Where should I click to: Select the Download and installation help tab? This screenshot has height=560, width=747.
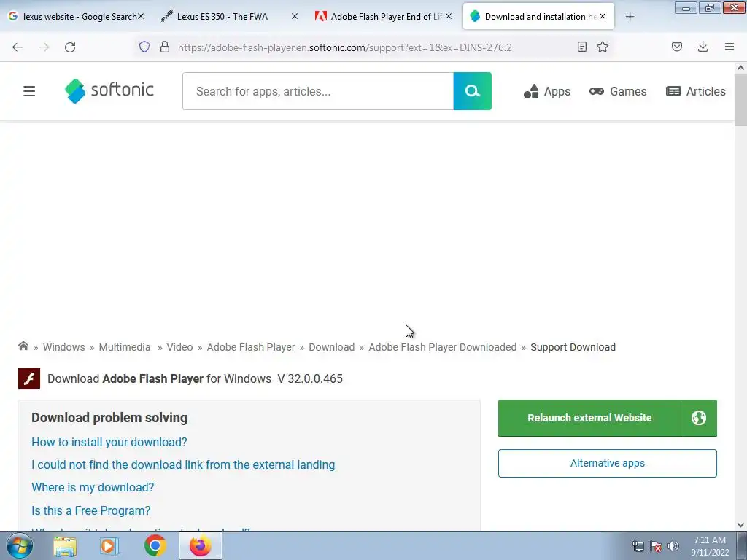click(x=538, y=16)
